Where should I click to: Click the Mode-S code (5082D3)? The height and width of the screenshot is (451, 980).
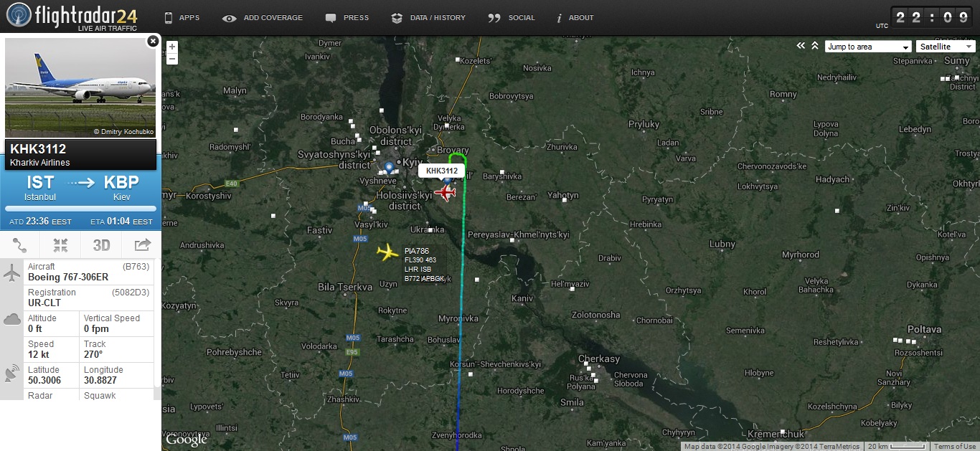coord(131,293)
